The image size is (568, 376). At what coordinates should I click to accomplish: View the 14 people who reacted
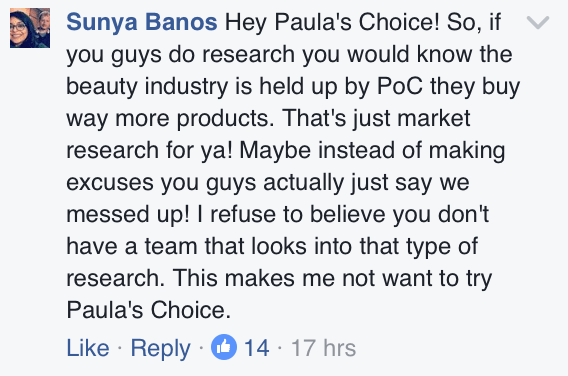click(x=256, y=348)
